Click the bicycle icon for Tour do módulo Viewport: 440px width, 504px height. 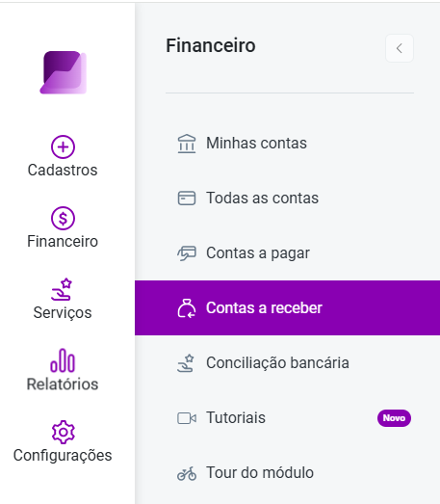pyautogui.click(x=187, y=473)
